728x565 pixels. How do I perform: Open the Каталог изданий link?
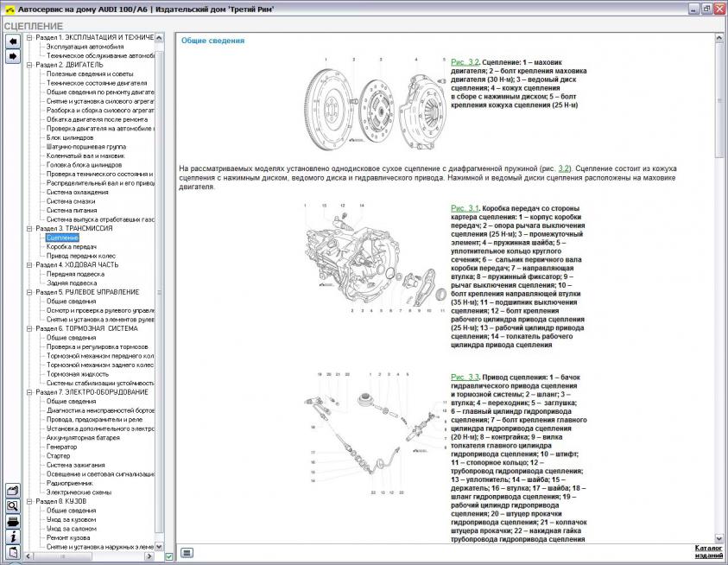709,551
